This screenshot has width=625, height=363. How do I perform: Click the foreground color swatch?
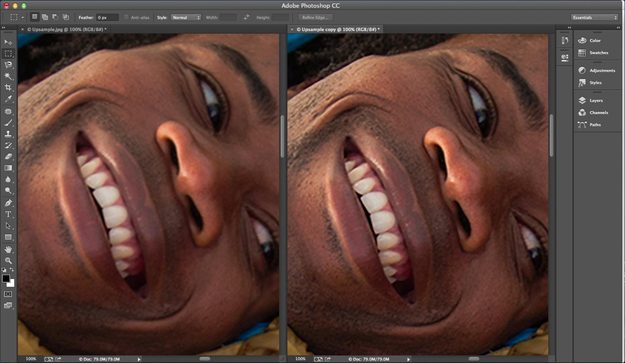coord(6,279)
